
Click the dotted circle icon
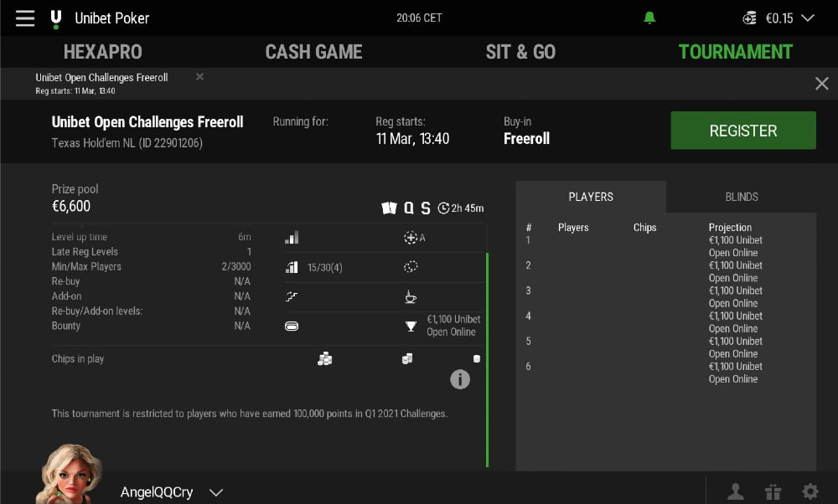coord(411,266)
